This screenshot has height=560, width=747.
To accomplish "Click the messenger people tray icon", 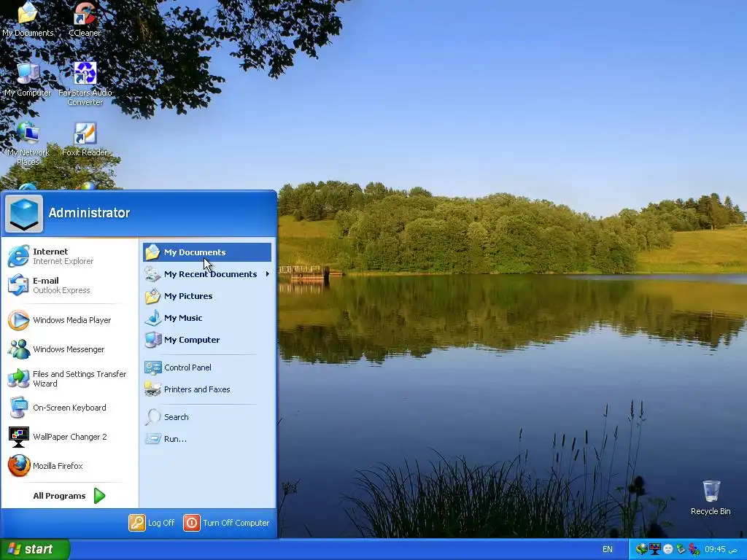I will (694, 549).
